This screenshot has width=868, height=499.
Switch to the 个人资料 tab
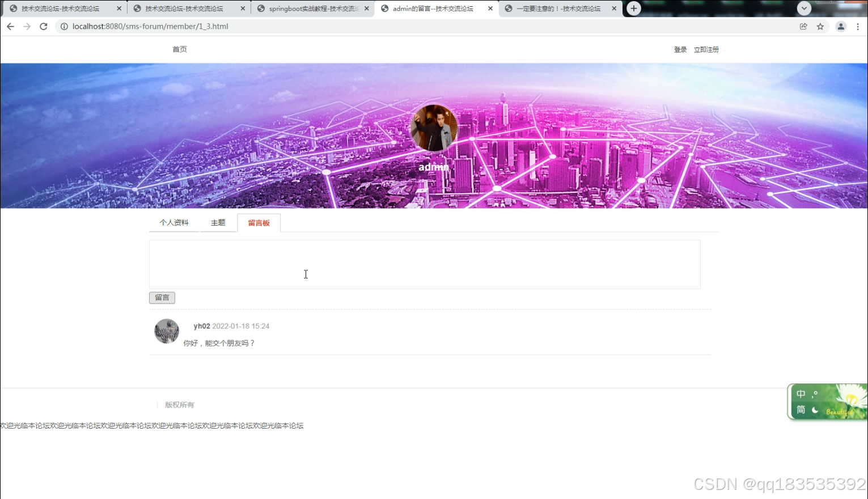pos(173,222)
